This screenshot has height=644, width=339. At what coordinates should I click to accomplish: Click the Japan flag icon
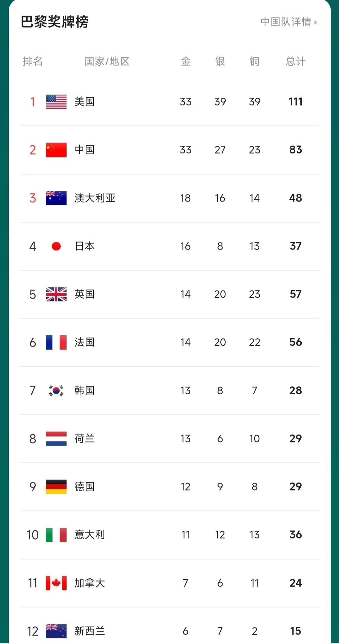pyautogui.click(x=56, y=246)
